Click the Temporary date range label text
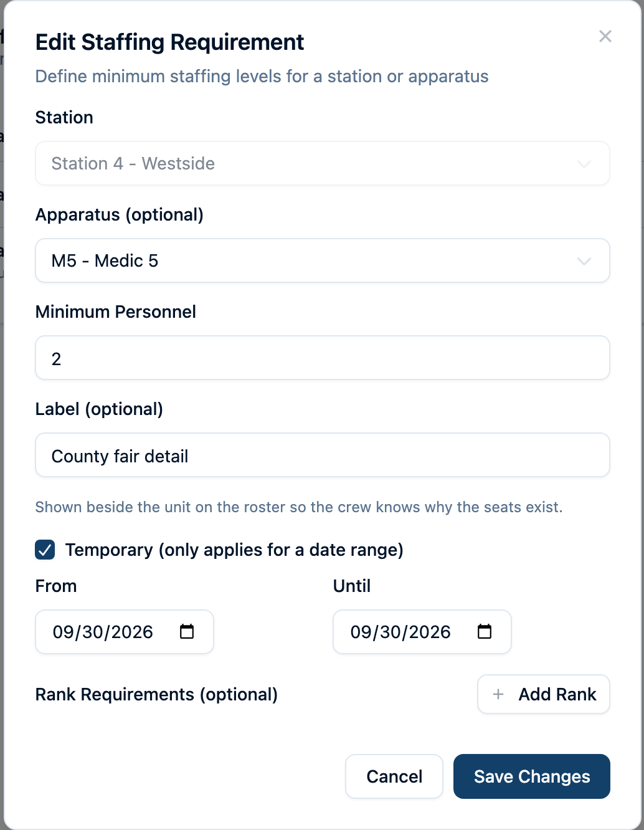644x830 pixels. click(234, 550)
